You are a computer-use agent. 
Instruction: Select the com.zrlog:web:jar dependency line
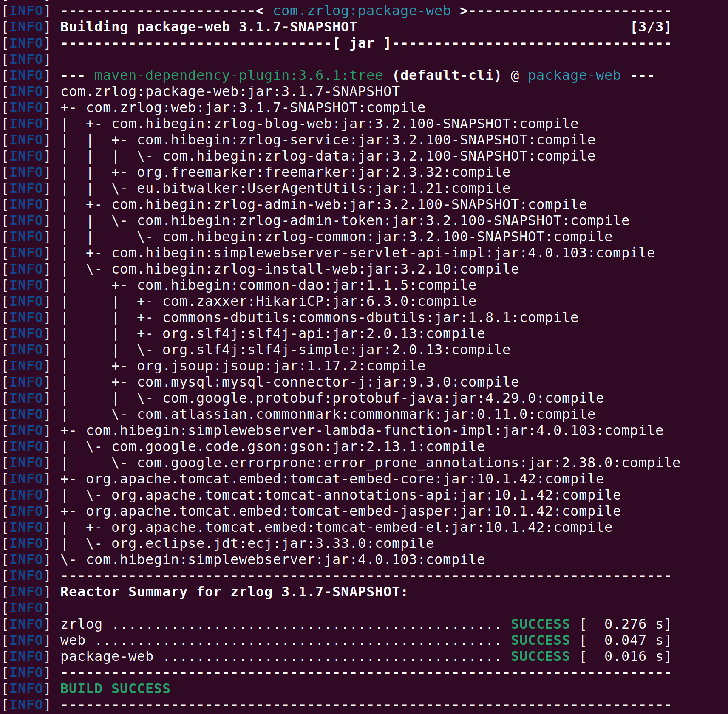(x=255, y=107)
